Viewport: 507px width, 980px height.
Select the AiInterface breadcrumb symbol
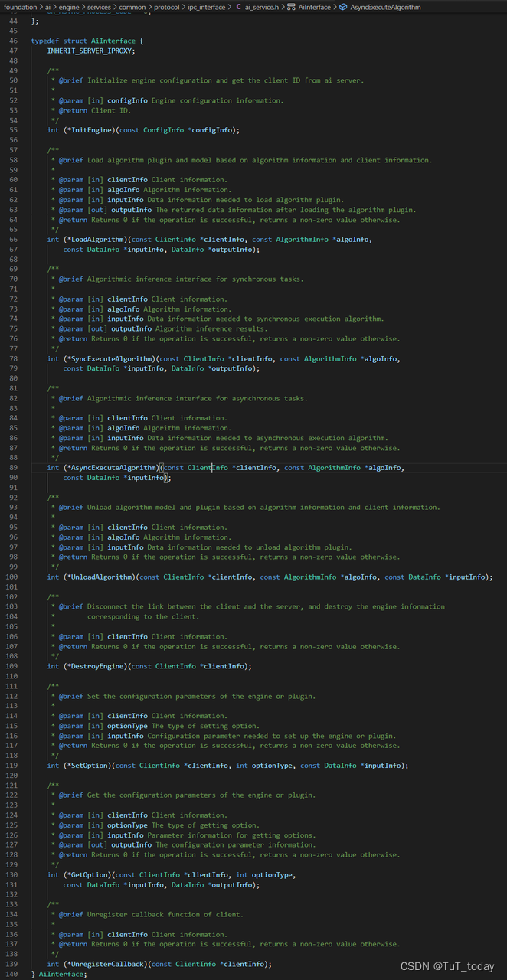[x=314, y=6]
